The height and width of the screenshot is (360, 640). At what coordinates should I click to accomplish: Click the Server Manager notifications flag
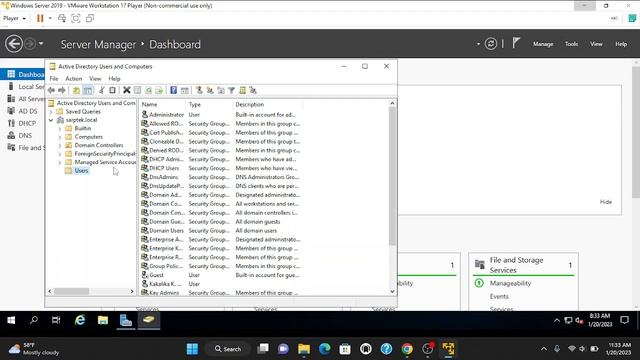(516, 43)
